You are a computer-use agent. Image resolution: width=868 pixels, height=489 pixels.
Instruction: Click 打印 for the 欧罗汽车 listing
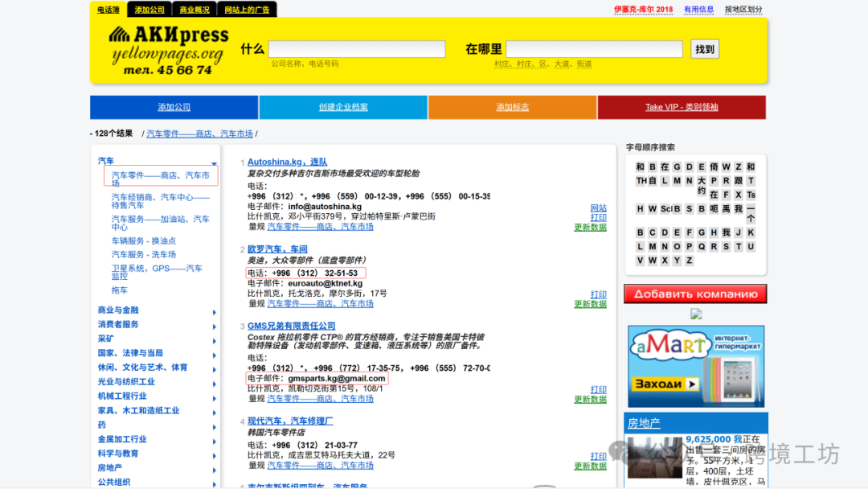[598, 295]
